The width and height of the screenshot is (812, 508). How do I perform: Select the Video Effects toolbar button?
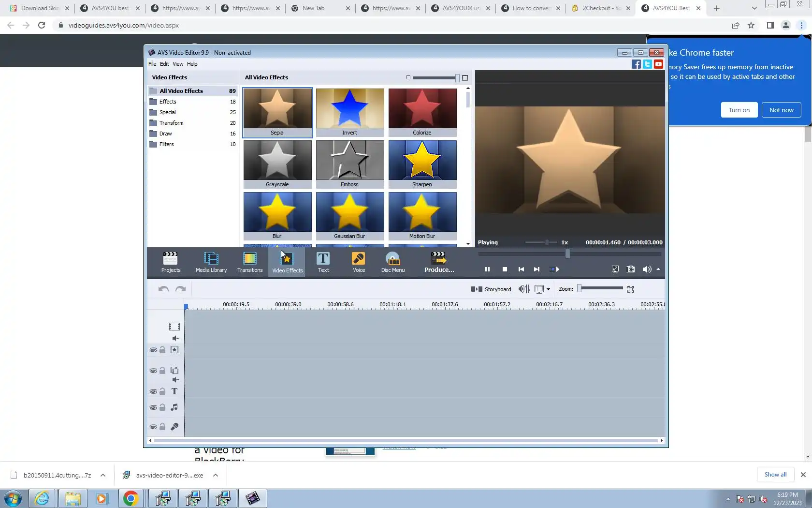click(287, 262)
